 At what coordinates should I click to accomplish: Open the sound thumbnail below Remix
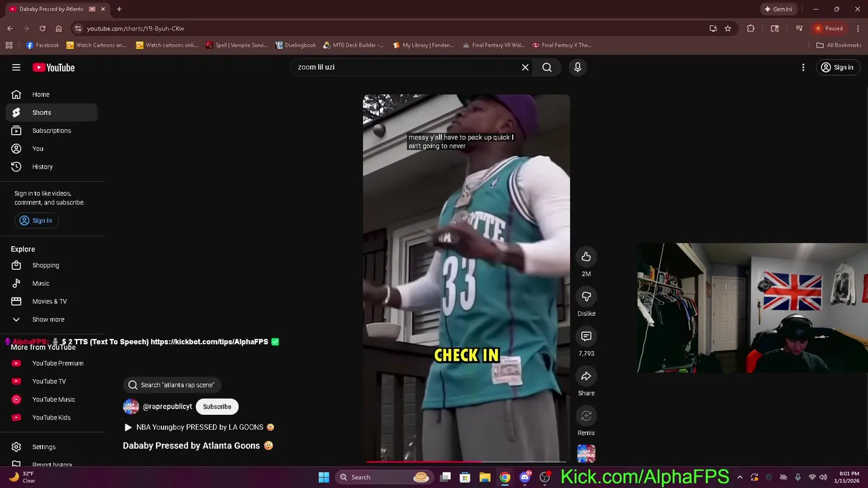pyautogui.click(x=586, y=453)
